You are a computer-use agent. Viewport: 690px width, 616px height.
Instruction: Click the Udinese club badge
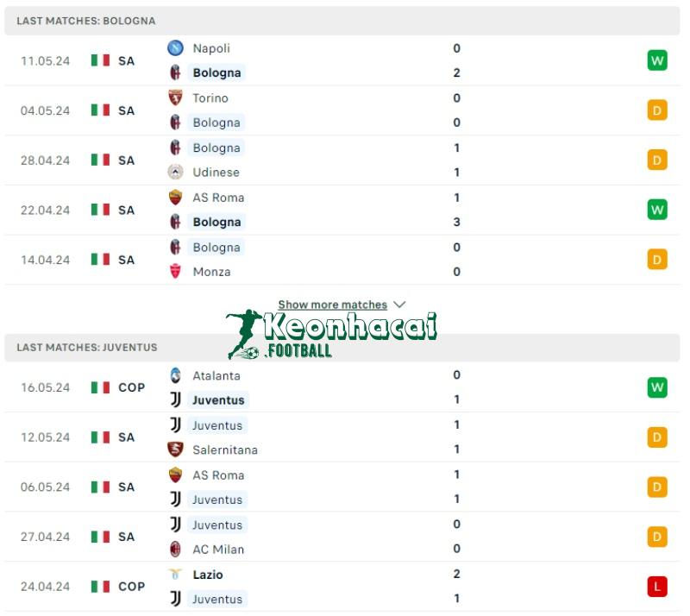click(176, 173)
